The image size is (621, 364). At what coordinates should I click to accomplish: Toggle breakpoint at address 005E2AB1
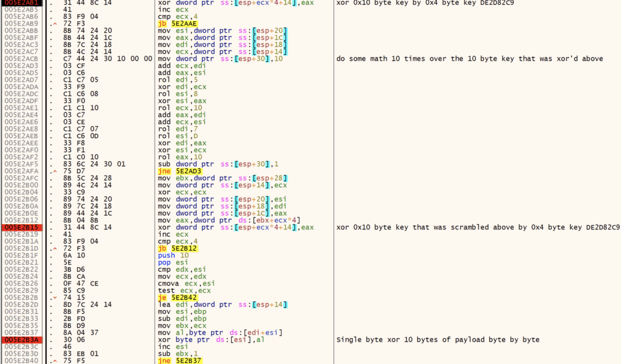click(20, 2)
